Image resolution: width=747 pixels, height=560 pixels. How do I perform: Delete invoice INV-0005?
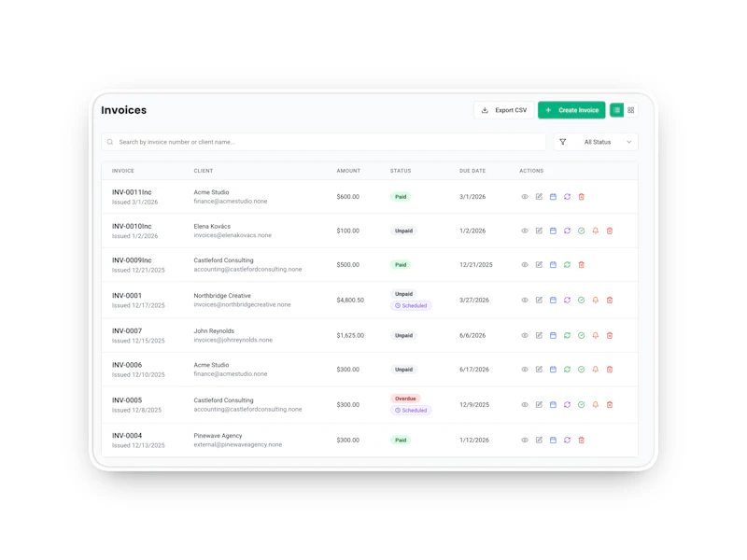610,405
